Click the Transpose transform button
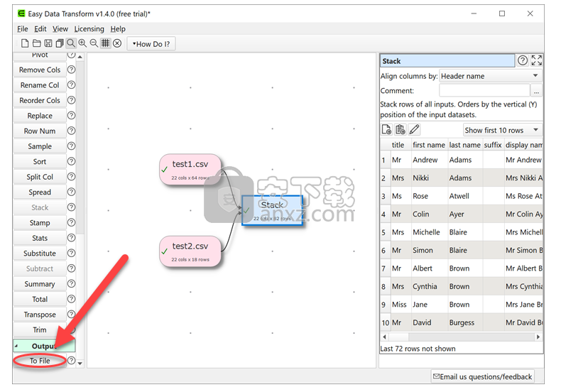This screenshot has height=392, width=561. click(40, 315)
